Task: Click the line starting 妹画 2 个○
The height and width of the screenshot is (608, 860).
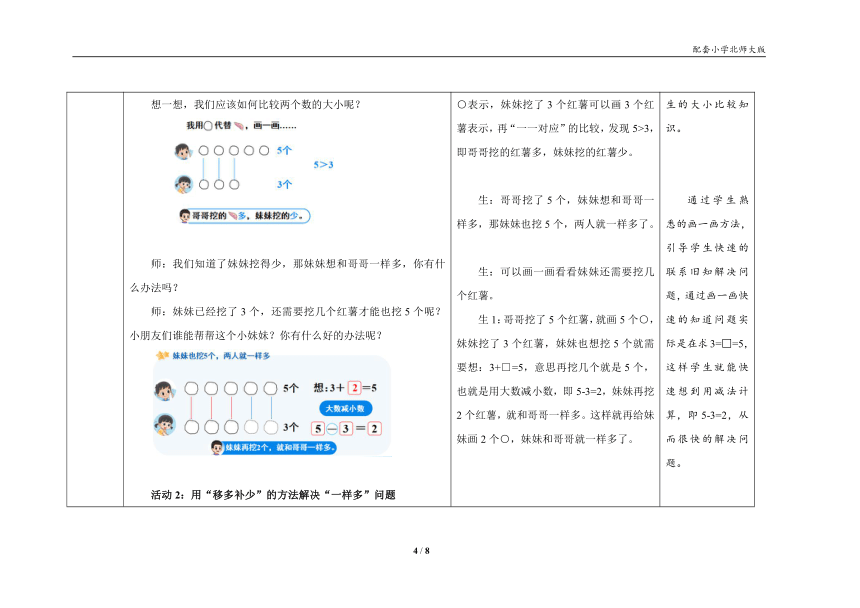Action: pyautogui.click(x=546, y=439)
